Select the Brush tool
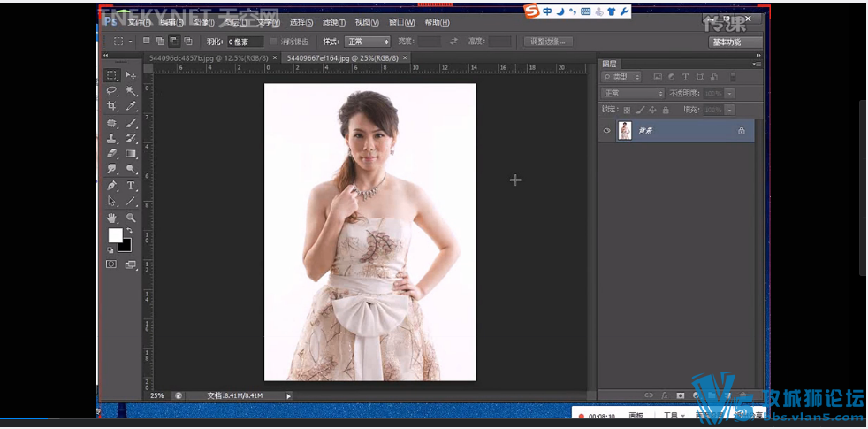The image size is (868, 429). pyautogui.click(x=131, y=123)
